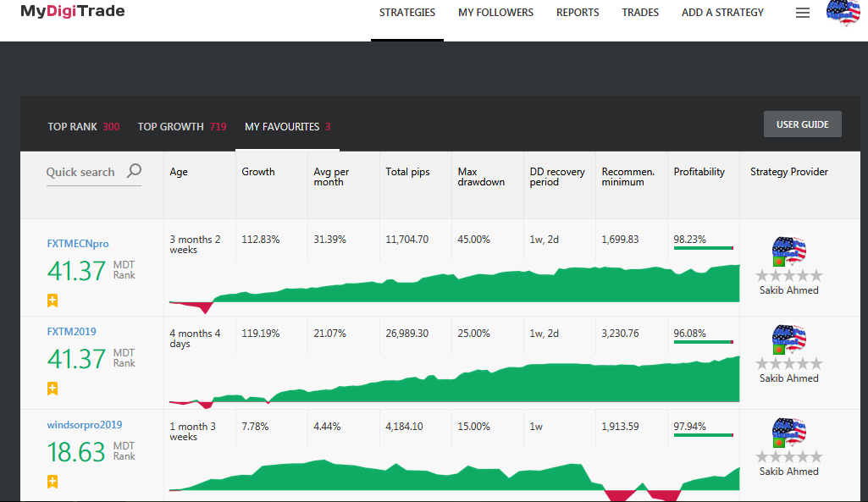
Task: Click the 45.00% max drawdown value
Action: coord(474,239)
